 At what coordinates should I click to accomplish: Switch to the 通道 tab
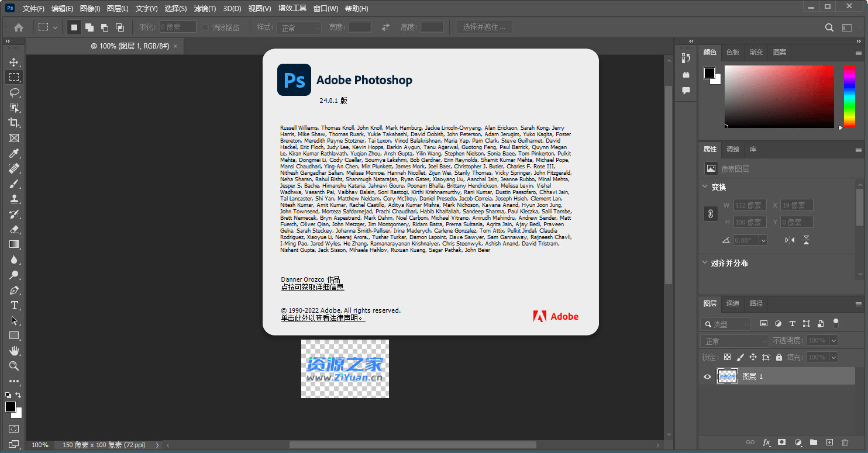(733, 303)
